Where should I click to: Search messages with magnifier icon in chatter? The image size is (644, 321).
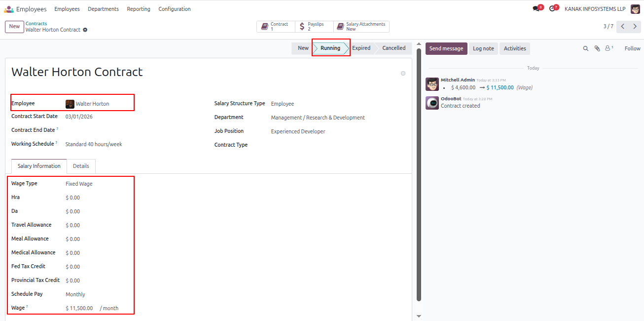[586, 48]
